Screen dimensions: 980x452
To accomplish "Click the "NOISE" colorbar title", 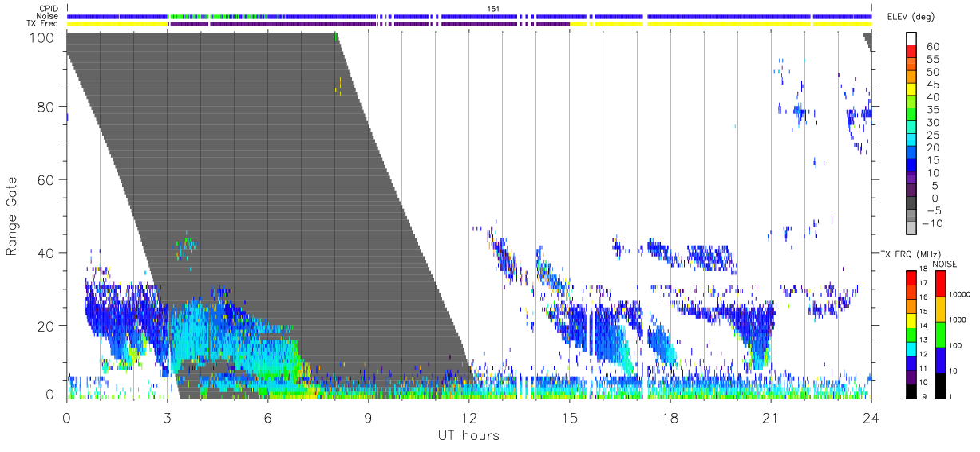I will click(x=945, y=264).
